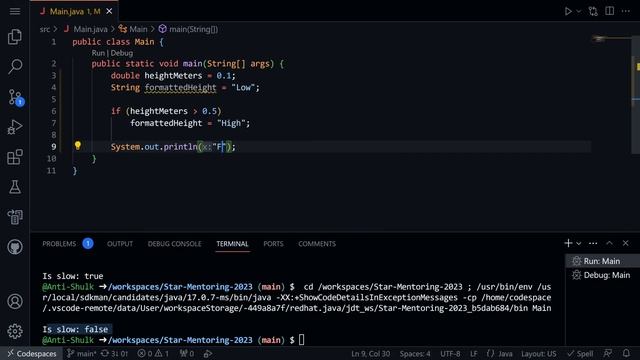Open errors and warnings status item

point(153,353)
